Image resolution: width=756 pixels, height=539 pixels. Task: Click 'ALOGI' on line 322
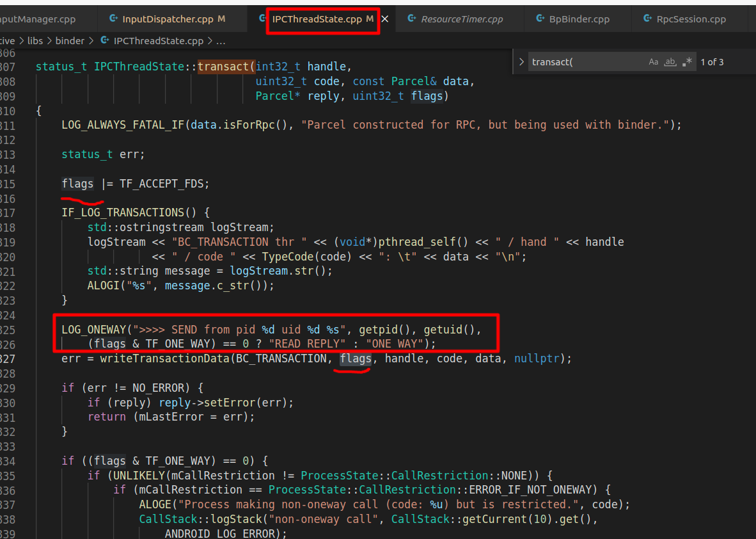[x=103, y=286]
